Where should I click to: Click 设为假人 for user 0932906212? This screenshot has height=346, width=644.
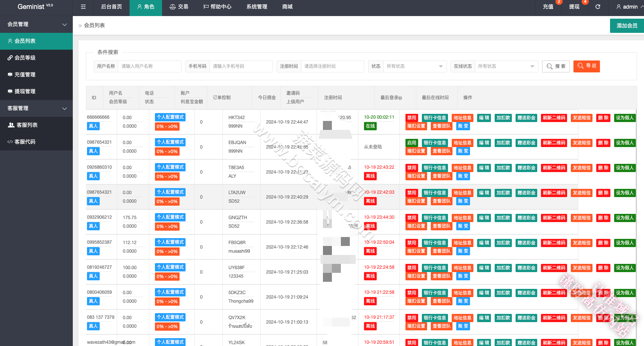[x=625, y=218]
